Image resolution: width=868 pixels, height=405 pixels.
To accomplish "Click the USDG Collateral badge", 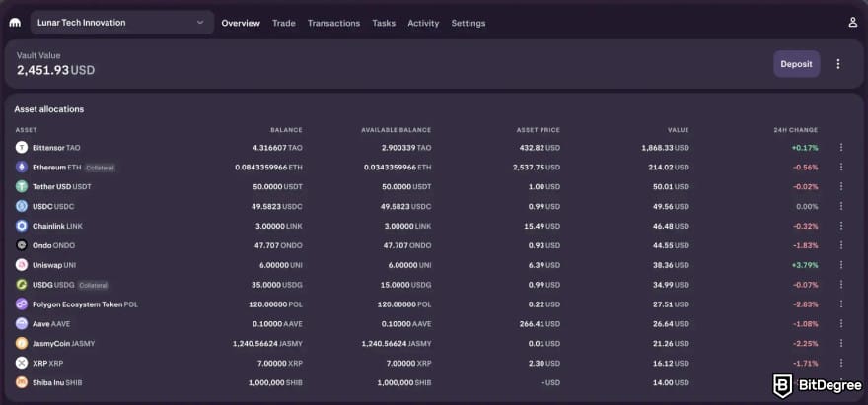I will point(93,286).
